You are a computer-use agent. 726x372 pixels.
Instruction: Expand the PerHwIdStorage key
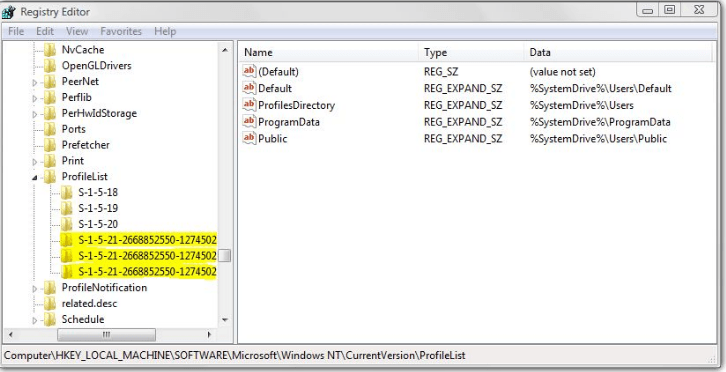coord(35,114)
